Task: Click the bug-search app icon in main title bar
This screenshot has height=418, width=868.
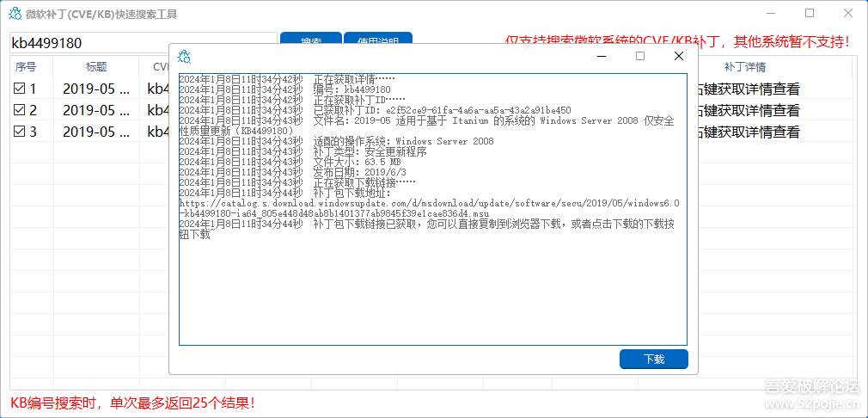Action: tap(15, 14)
